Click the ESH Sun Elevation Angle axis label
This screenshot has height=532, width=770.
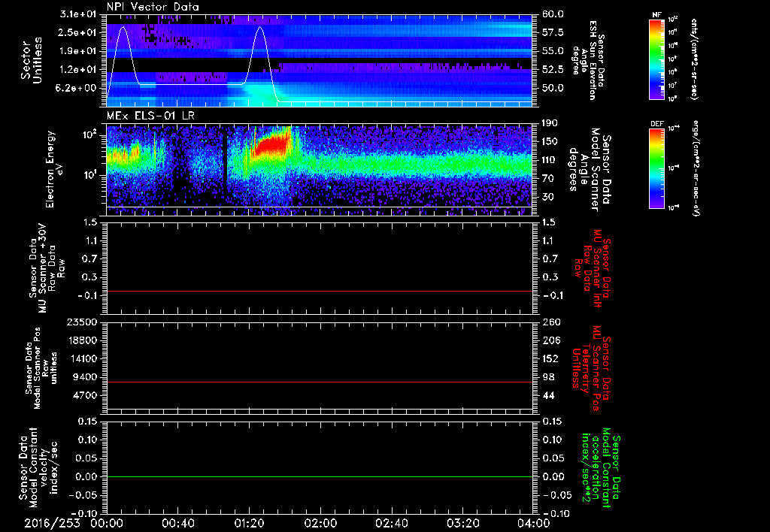click(x=590, y=60)
